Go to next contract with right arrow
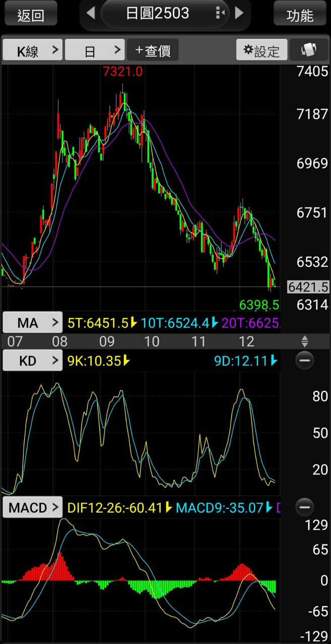The height and width of the screenshot is (644, 331). (x=239, y=13)
